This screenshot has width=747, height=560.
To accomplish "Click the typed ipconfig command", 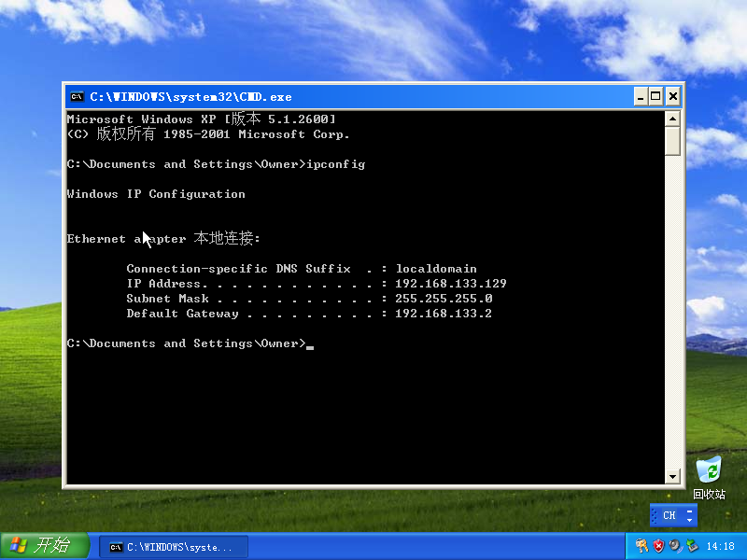I will tap(336, 165).
